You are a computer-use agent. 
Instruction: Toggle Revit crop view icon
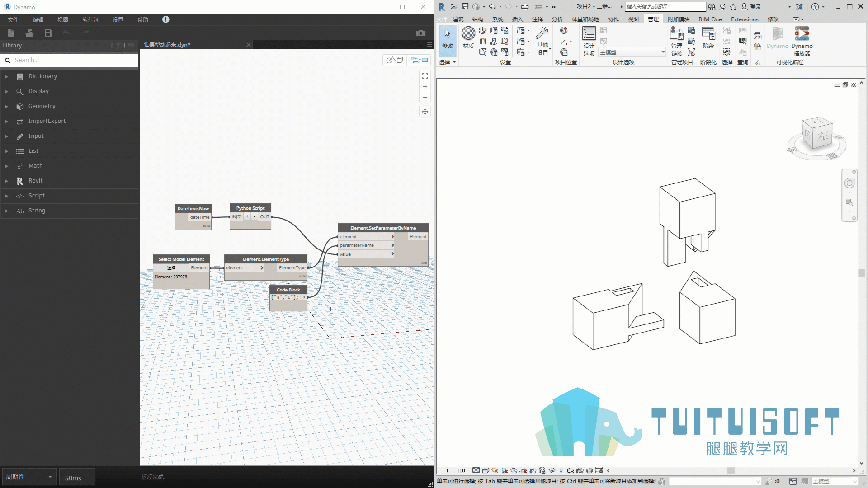pyautogui.click(x=523, y=470)
